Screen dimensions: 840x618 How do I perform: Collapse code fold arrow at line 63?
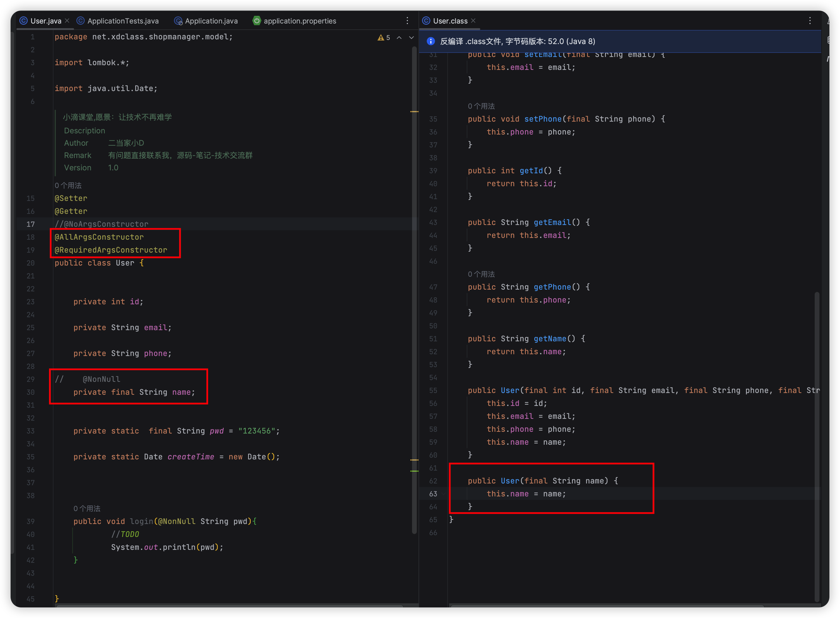pos(444,494)
